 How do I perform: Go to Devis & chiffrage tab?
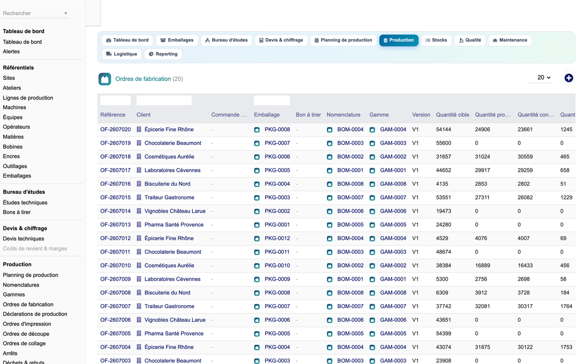[281, 40]
